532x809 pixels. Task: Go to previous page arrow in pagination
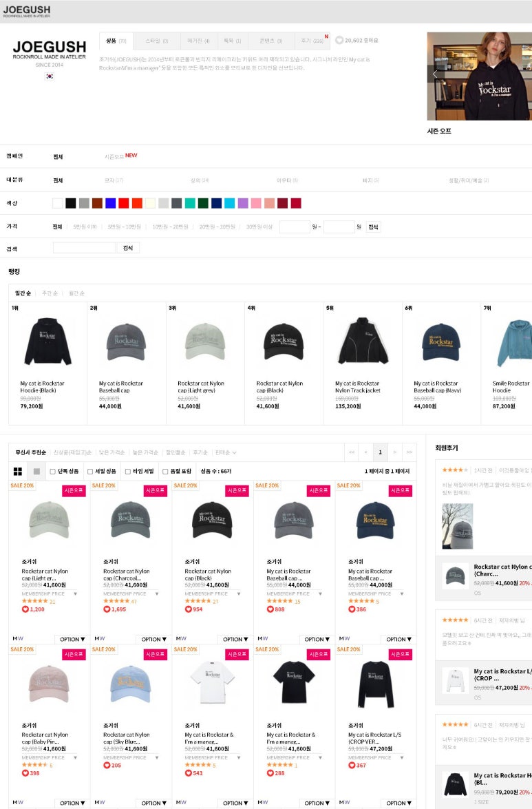coord(366,452)
